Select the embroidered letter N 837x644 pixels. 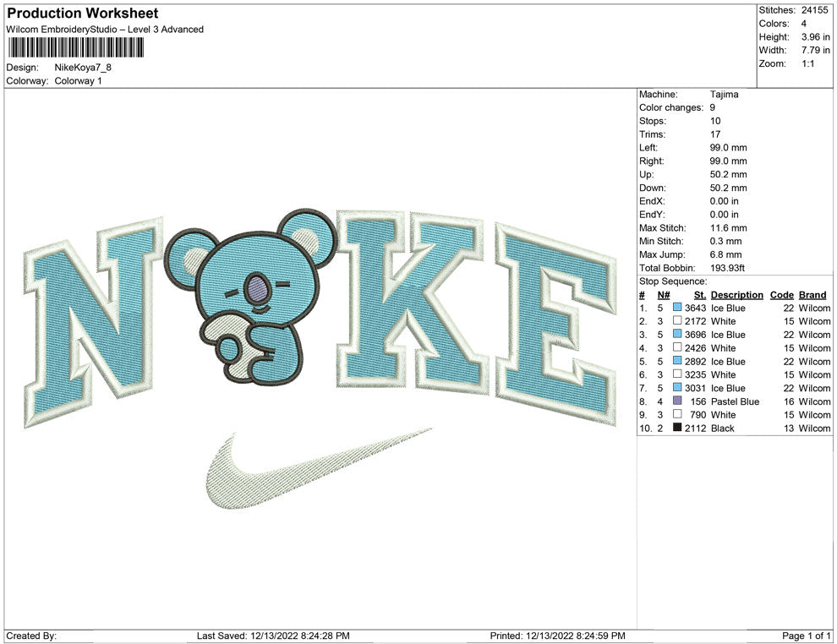95,321
